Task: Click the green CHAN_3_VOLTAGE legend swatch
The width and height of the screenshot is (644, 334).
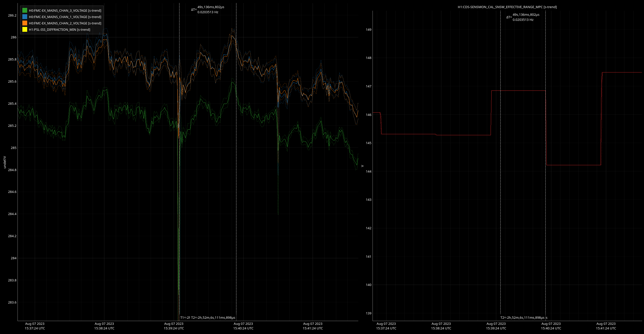Action: pyautogui.click(x=25, y=10)
